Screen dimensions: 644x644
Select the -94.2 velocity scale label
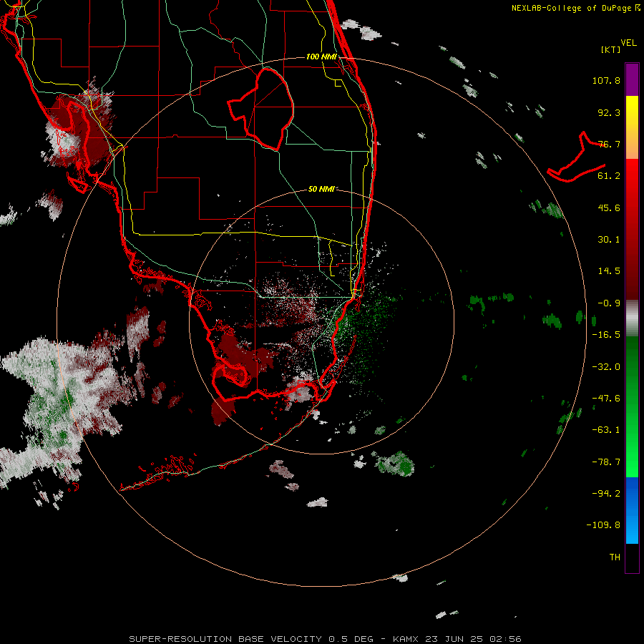click(606, 494)
